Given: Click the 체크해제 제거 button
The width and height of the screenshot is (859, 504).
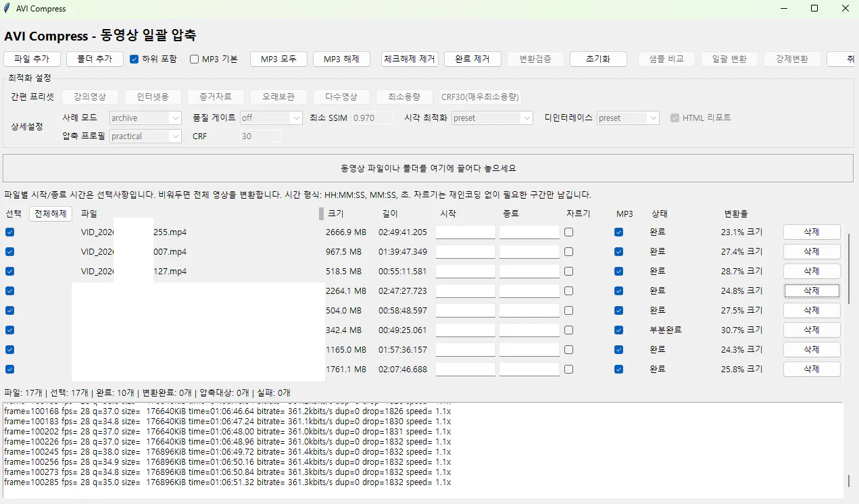Looking at the screenshot, I should coord(410,59).
